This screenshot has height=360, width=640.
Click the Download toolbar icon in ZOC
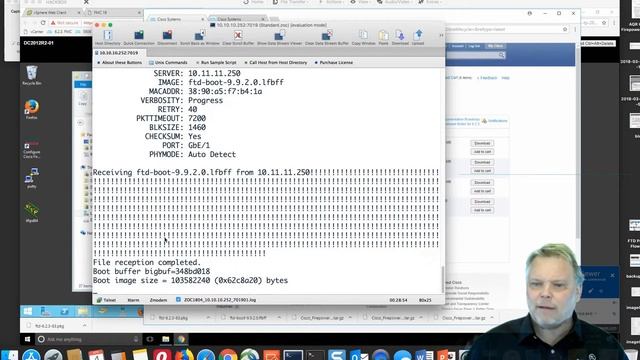click(400, 38)
